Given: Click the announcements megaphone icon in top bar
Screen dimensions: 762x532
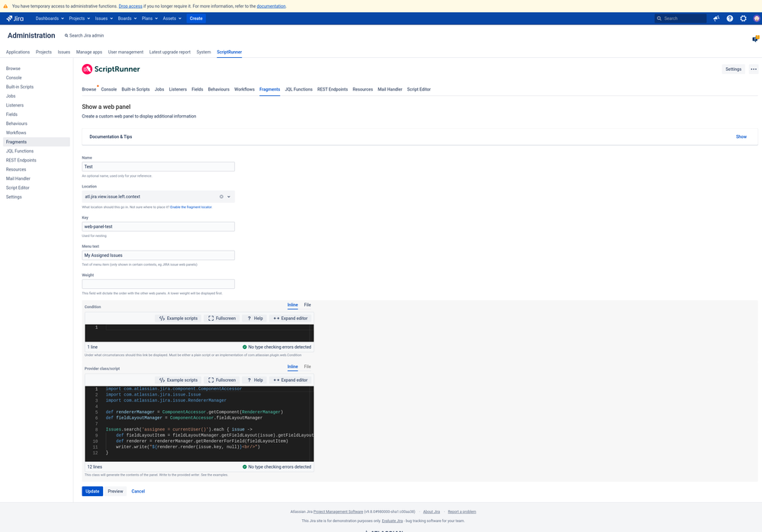Looking at the screenshot, I should [715, 18].
